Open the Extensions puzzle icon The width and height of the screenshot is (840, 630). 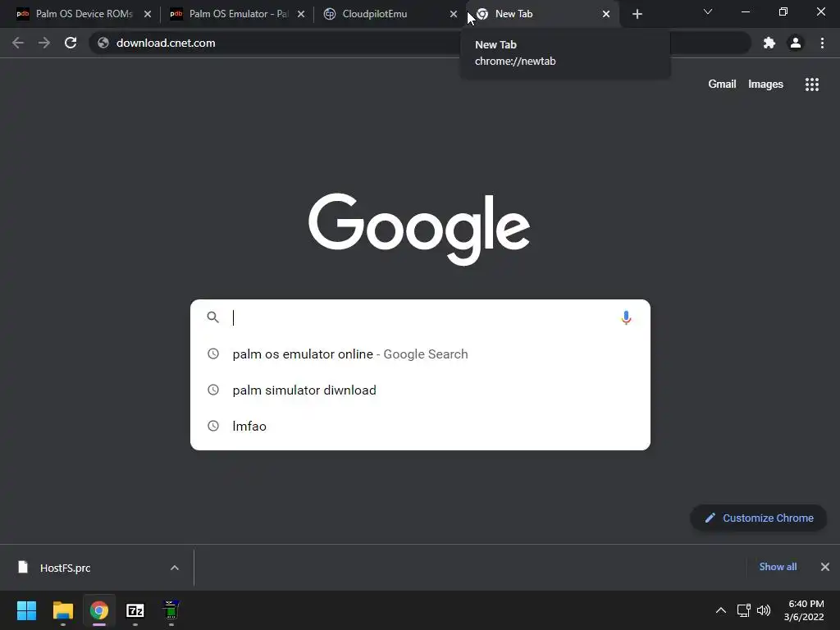pyautogui.click(x=769, y=43)
